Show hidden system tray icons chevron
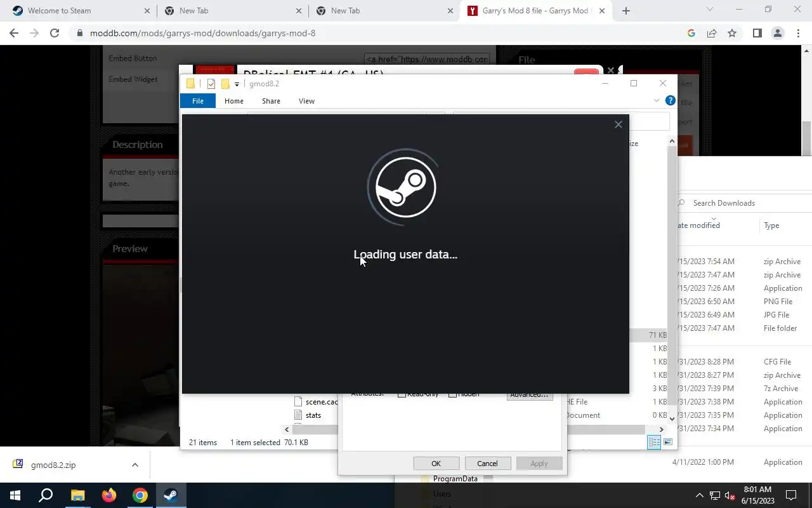This screenshot has height=508, width=812. (700, 495)
